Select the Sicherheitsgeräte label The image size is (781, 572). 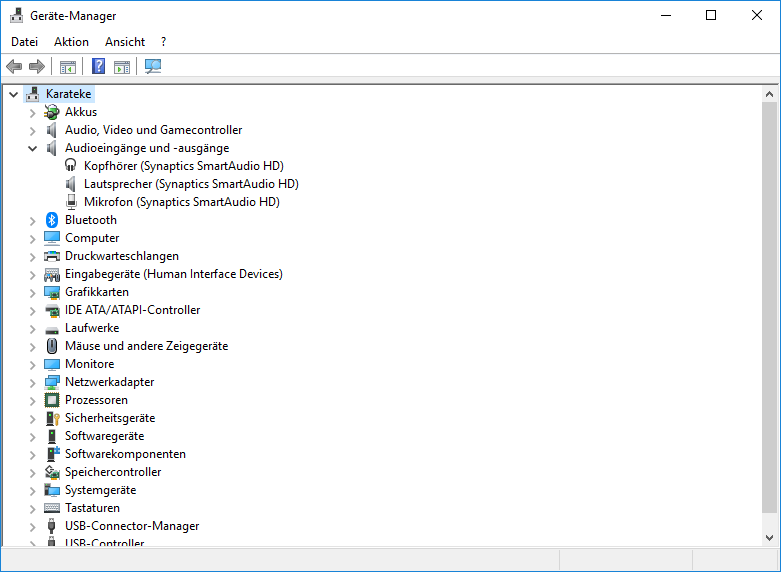point(110,418)
